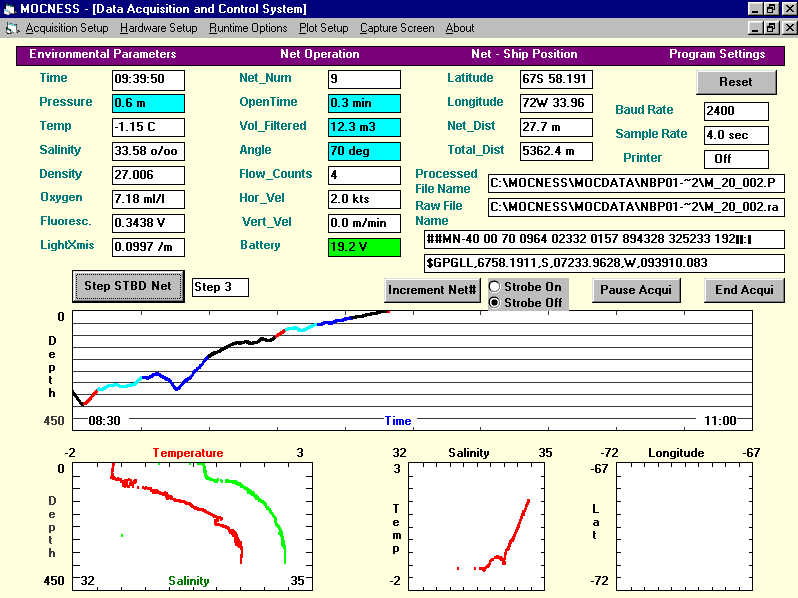The image size is (798, 598).
Task: Click the Baud Rate field showing 2400
Action: point(736,111)
